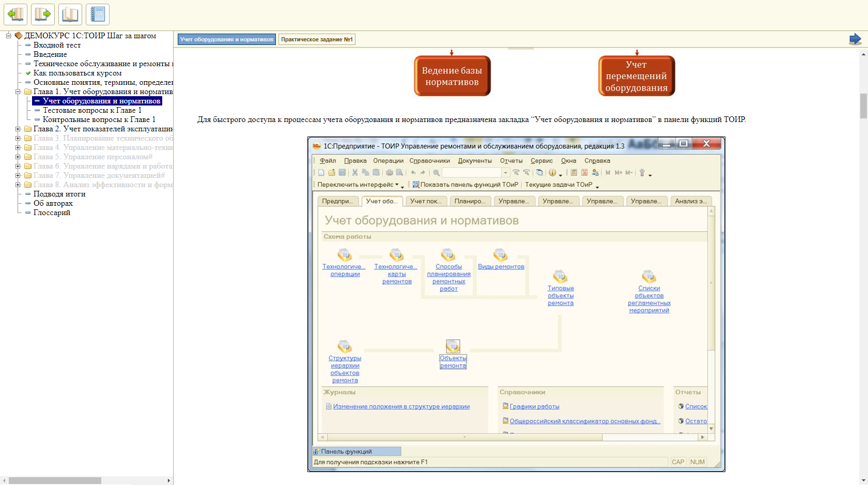This screenshot has height=485, width=868.
Task: Click the 'Виды ремонтов' schema icon
Action: [501, 255]
